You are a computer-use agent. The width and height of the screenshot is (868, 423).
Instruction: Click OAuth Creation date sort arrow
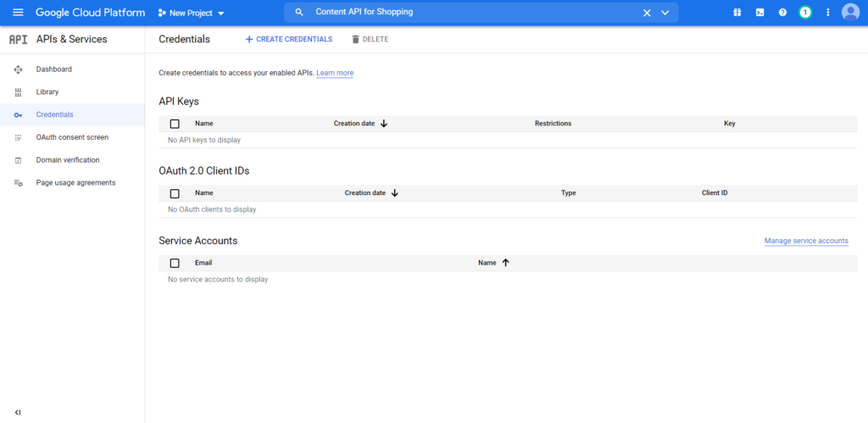point(395,193)
